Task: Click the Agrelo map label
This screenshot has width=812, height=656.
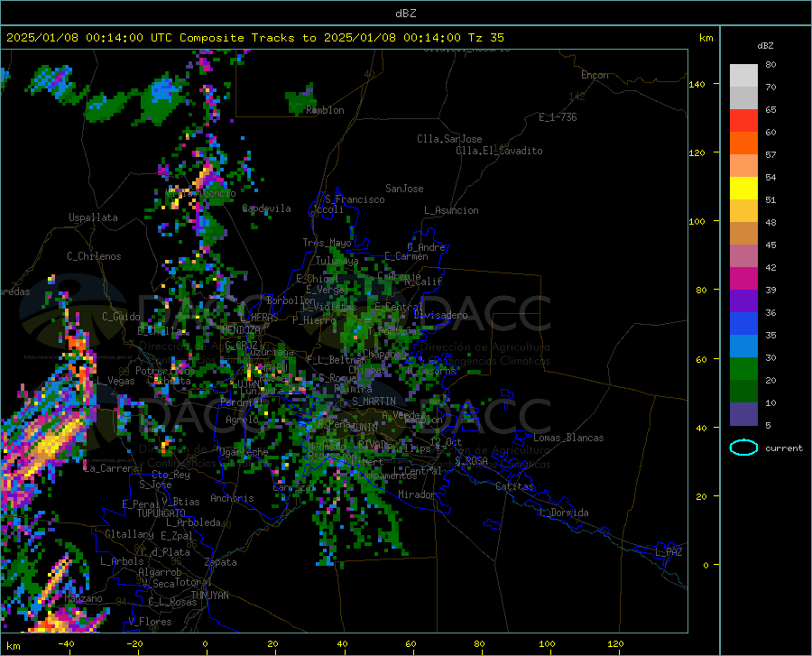Action: (242, 420)
